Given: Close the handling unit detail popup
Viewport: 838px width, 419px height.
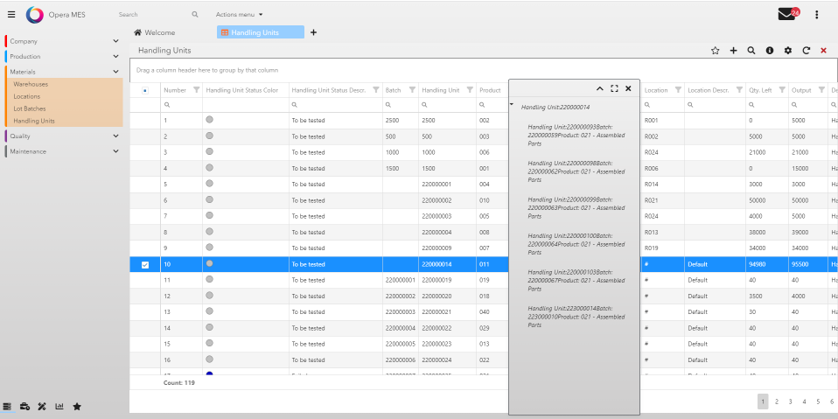Looking at the screenshot, I should [x=628, y=89].
